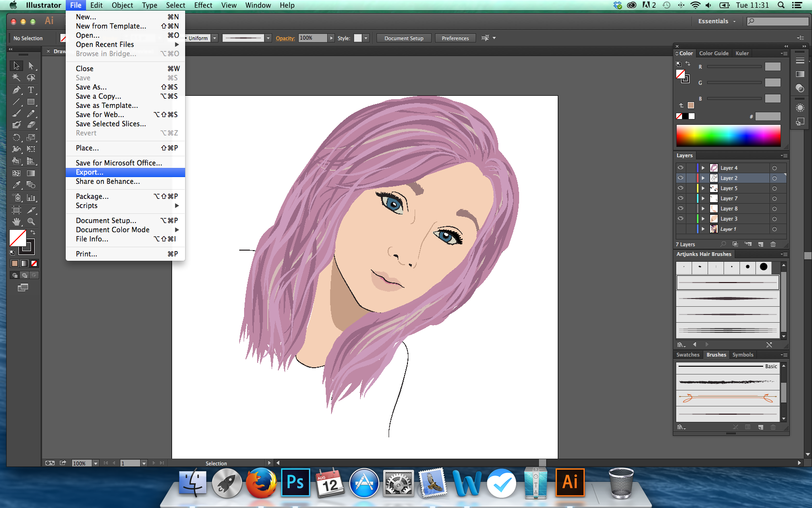
Task: Switch to the Symbols tab
Action: (x=743, y=355)
